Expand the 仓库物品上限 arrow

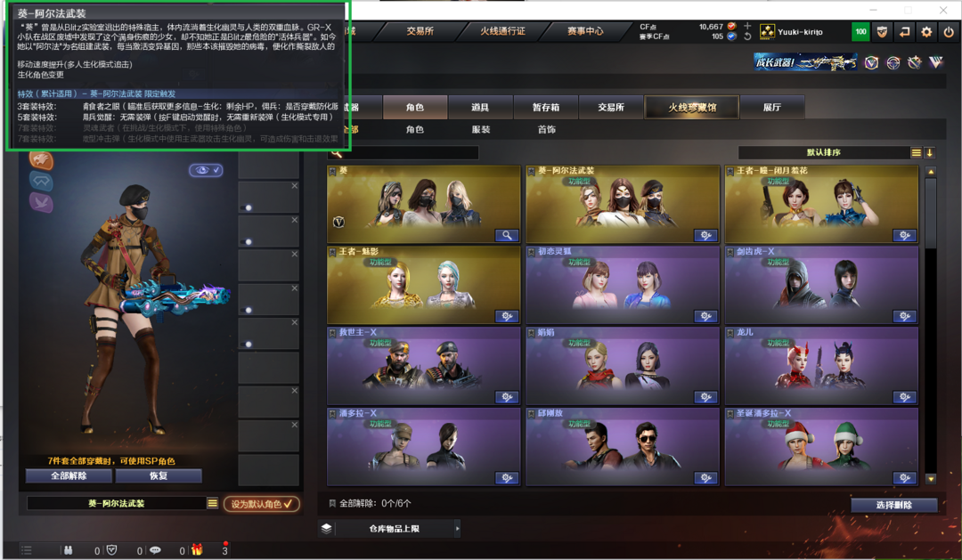pyautogui.click(x=458, y=529)
